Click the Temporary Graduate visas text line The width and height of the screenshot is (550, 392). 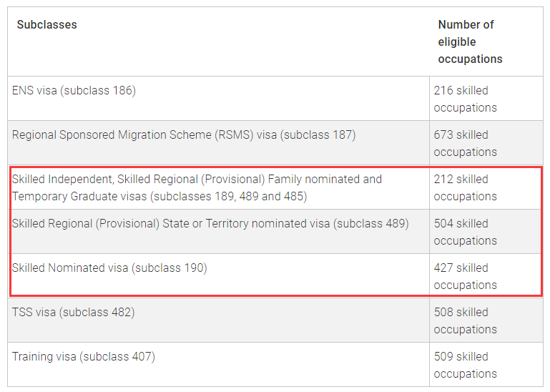159,196
